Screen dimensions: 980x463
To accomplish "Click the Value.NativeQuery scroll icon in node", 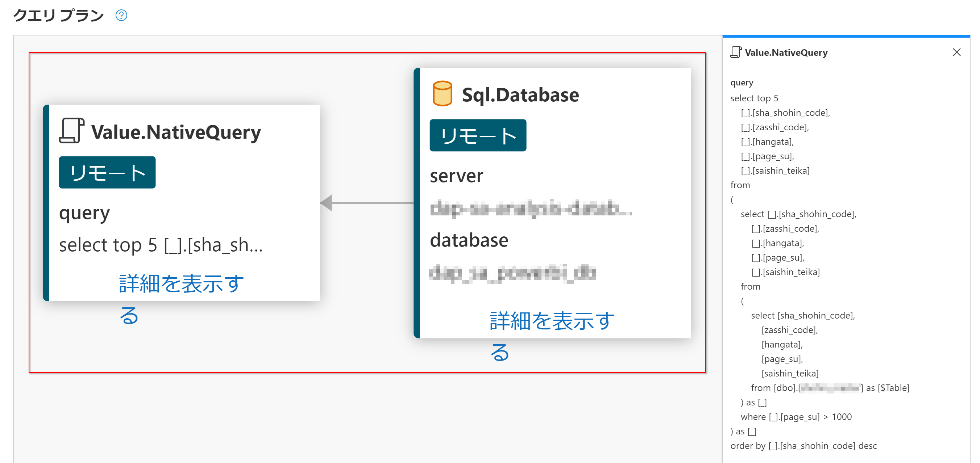I will tap(71, 131).
